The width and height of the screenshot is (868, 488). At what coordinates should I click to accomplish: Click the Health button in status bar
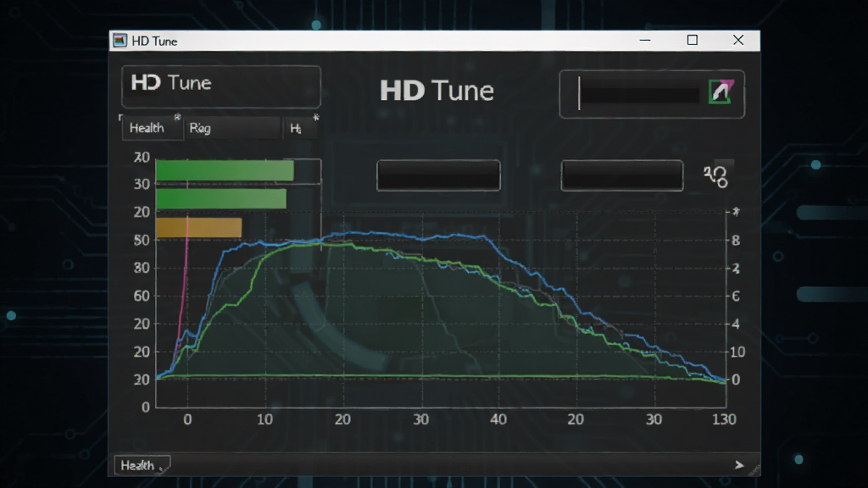point(142,465)
